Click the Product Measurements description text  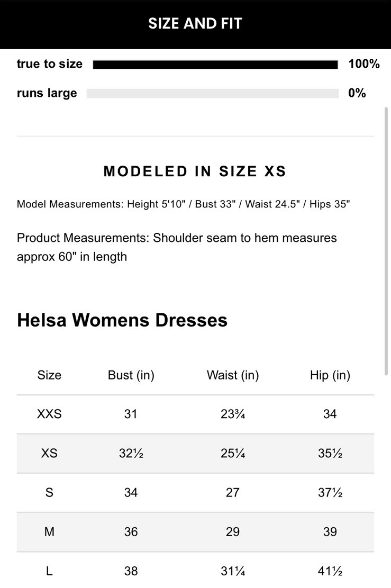point(177,247)
